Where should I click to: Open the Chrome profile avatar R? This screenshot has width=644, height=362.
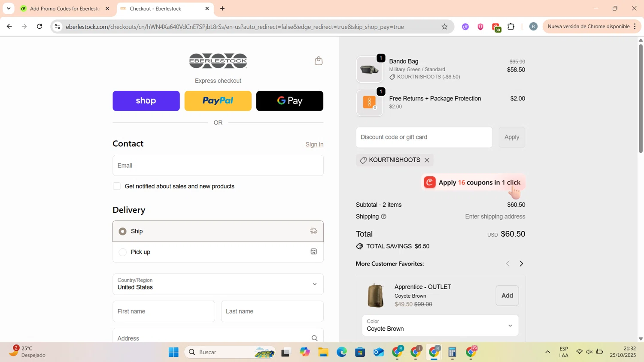[x=533, y=27]
